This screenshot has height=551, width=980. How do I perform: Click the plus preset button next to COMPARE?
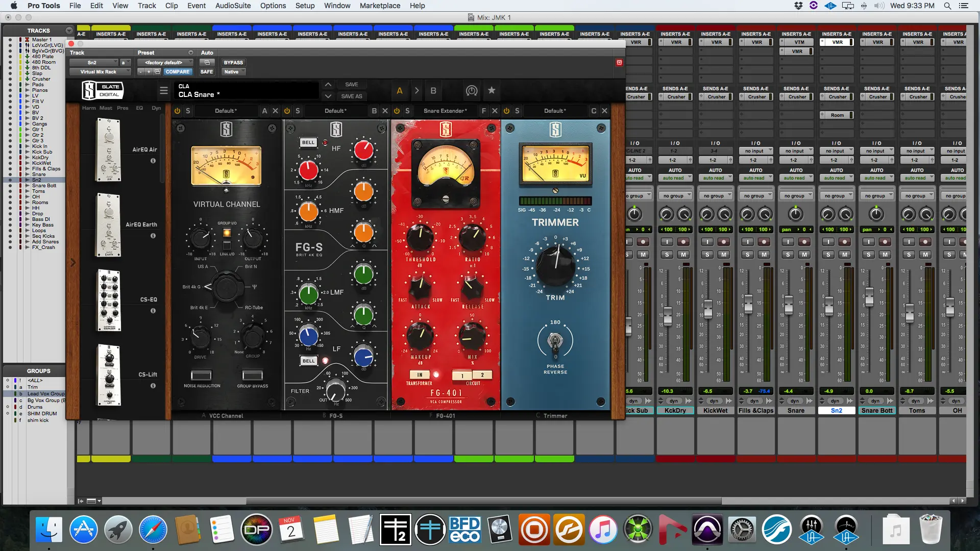point(149,72)
